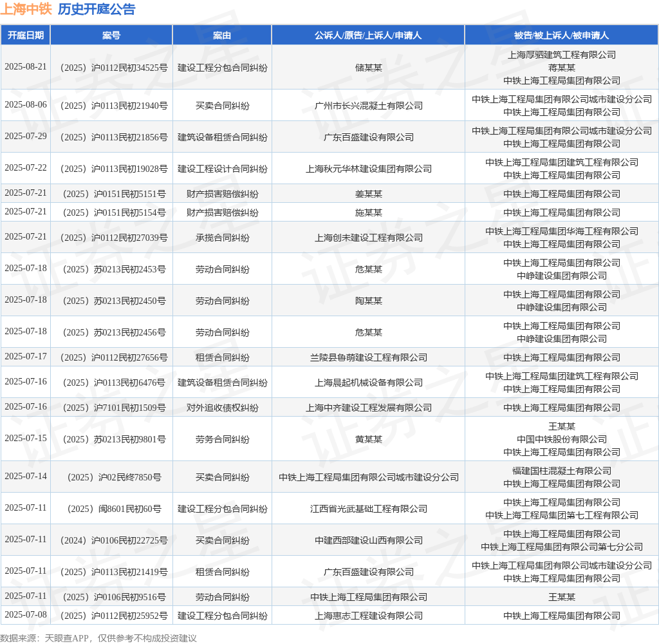Select the 案号 column header
Image resolution: width=659 pixels, height=644 pixels.
111,35
